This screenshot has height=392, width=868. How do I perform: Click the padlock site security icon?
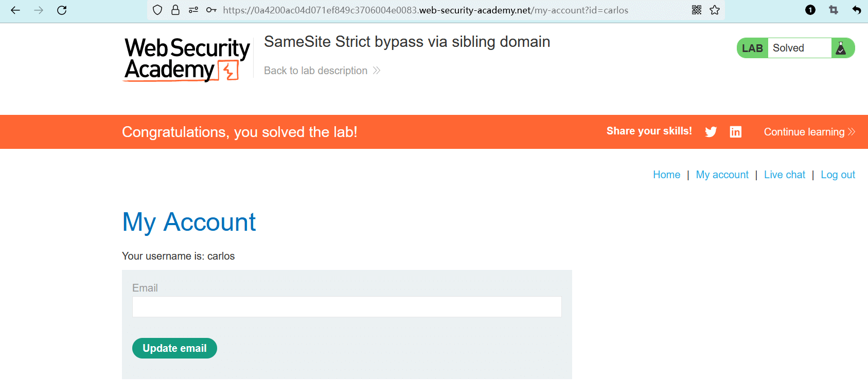(x=175, y=10)
